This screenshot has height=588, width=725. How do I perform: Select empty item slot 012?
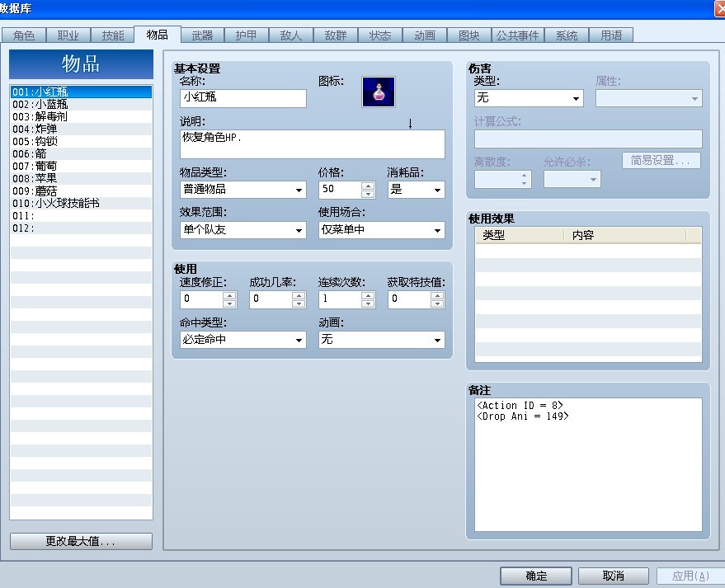[81, 228]
